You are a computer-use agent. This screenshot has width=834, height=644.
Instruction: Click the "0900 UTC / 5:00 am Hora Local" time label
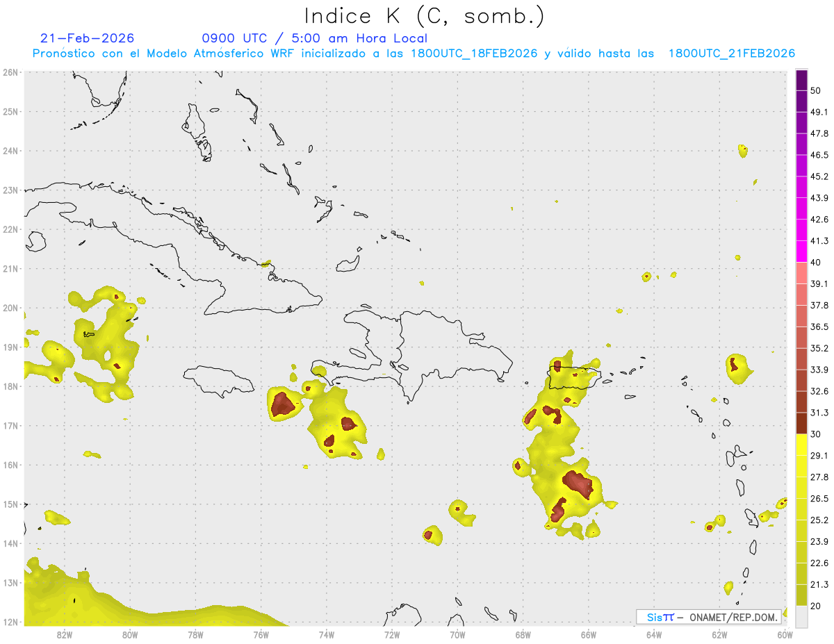click(x=314, y=38)
